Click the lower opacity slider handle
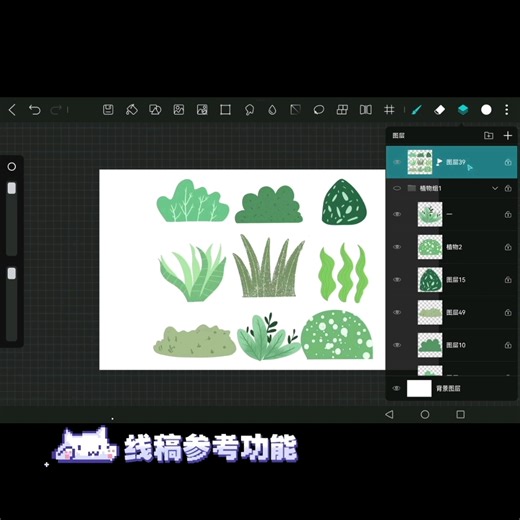520x520 pixels. [x=12, y=274]
